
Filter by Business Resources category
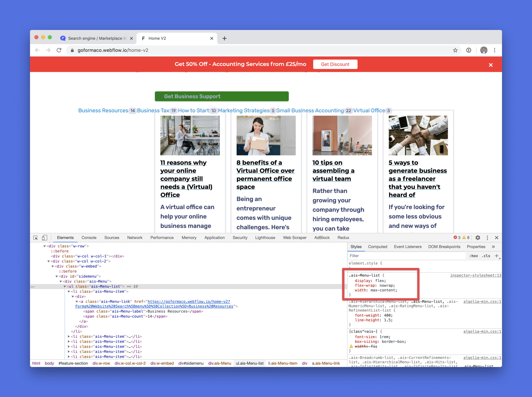[103, 111]
